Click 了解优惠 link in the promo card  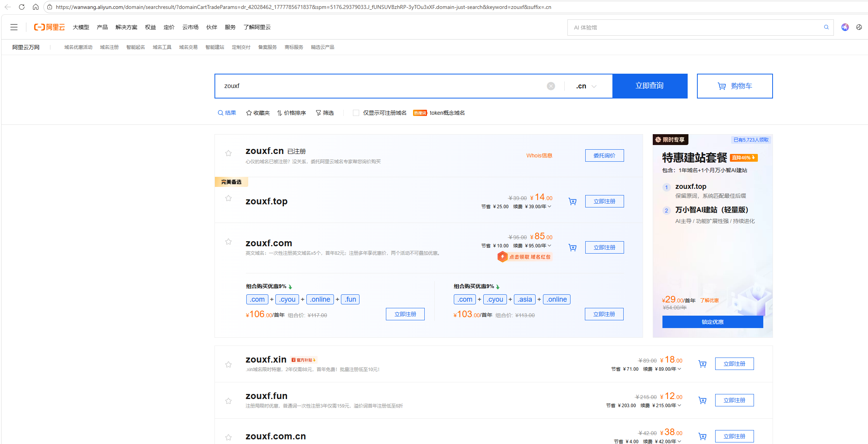click(709, 301)
